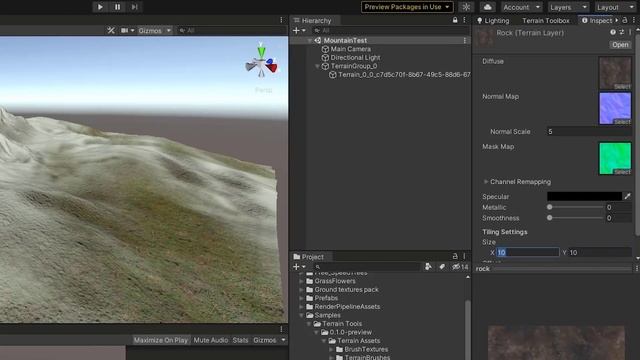Click the Size Y input field

click(x=600, y=252)
